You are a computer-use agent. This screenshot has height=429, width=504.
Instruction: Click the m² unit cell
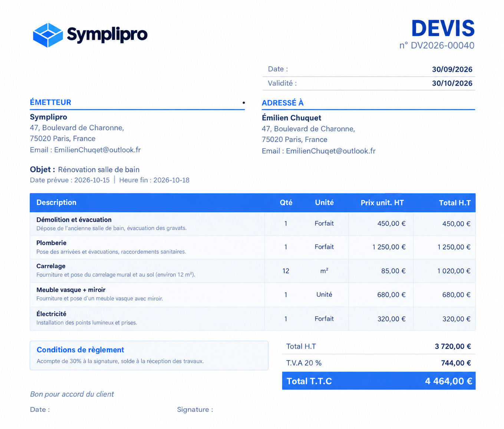tap(324, 271)
